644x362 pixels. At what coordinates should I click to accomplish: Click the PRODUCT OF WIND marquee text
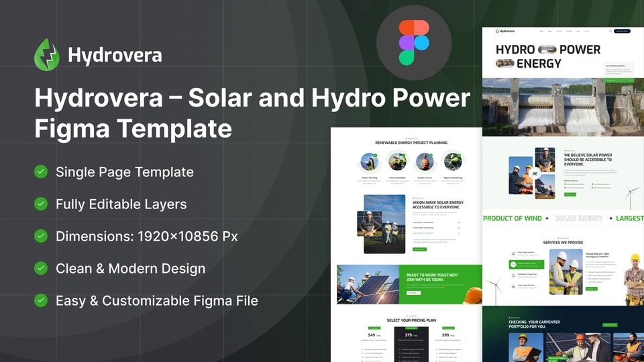pyautogui.click(x=512, y=219)
